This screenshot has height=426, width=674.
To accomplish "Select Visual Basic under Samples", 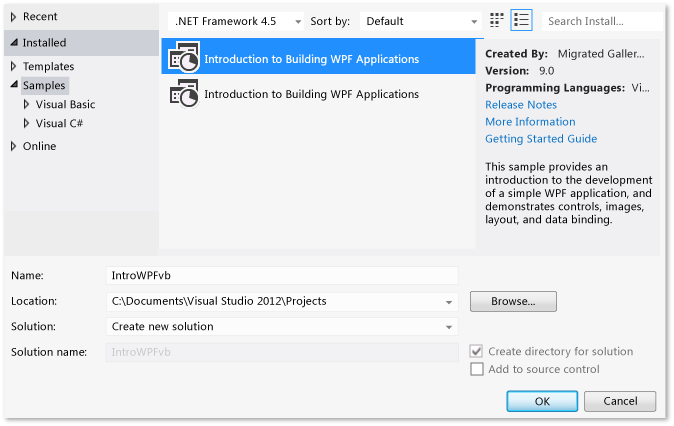I will tap(65, 104).
